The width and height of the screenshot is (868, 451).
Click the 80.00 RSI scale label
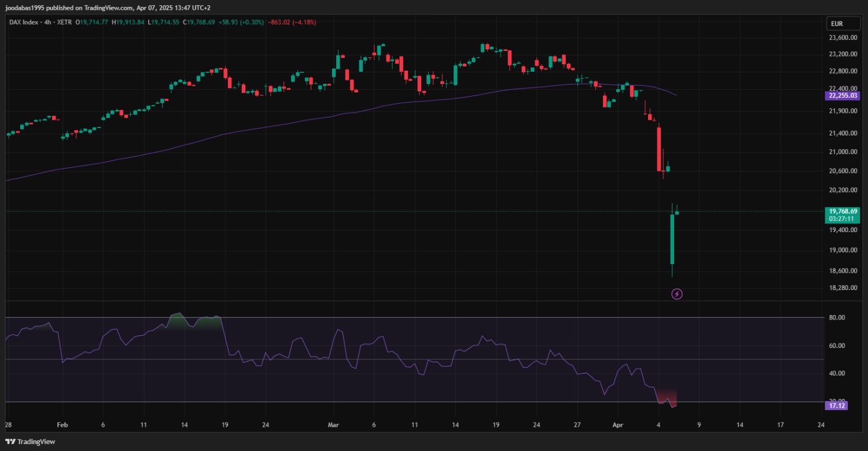point(838,318)
